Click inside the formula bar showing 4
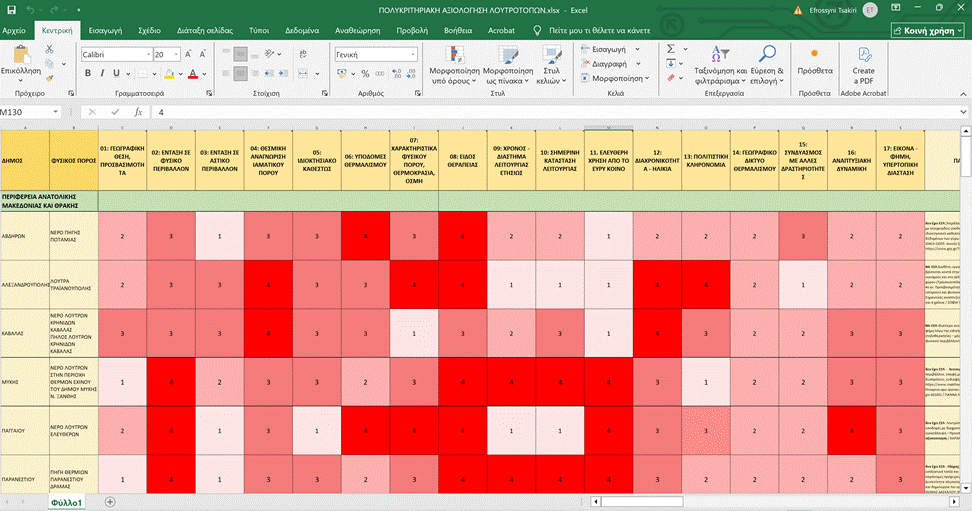This screenshot has width=972, height=511. 555,112
